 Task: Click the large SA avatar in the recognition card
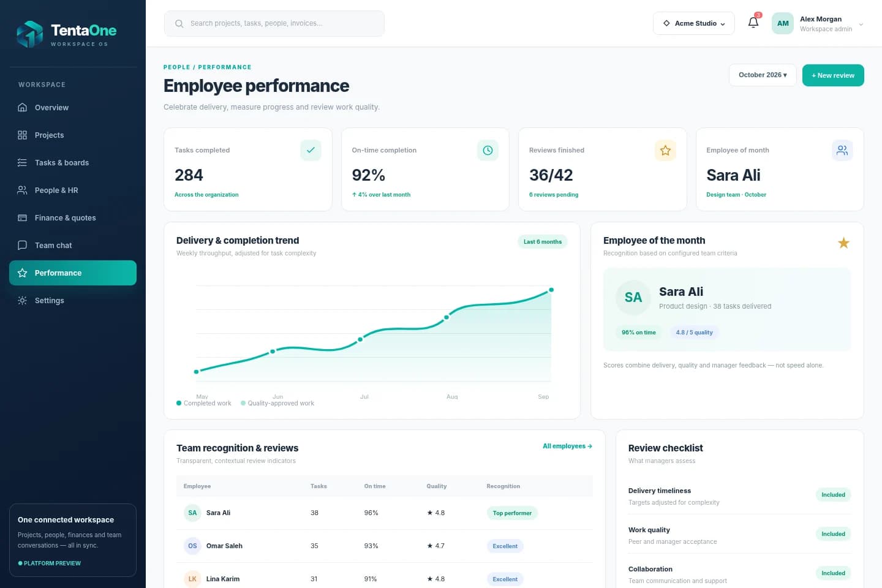tap(633, 298)
